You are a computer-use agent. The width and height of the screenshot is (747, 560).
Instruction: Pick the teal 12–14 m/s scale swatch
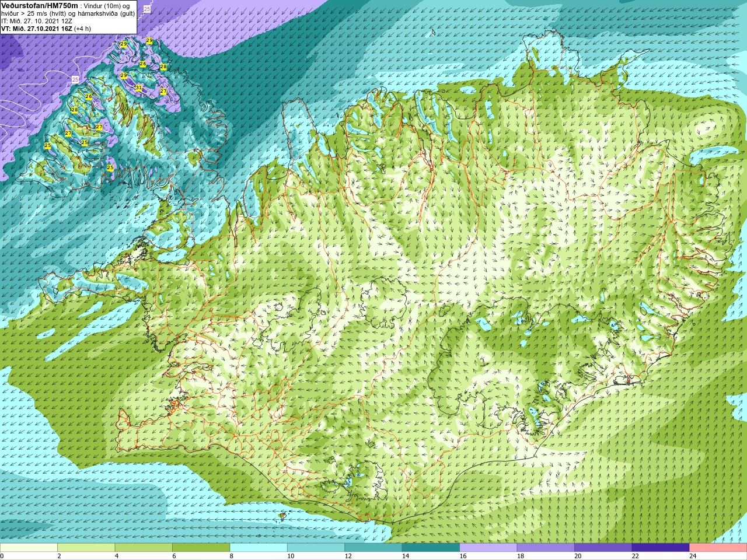pyautogui.click(x=373, y=548)
